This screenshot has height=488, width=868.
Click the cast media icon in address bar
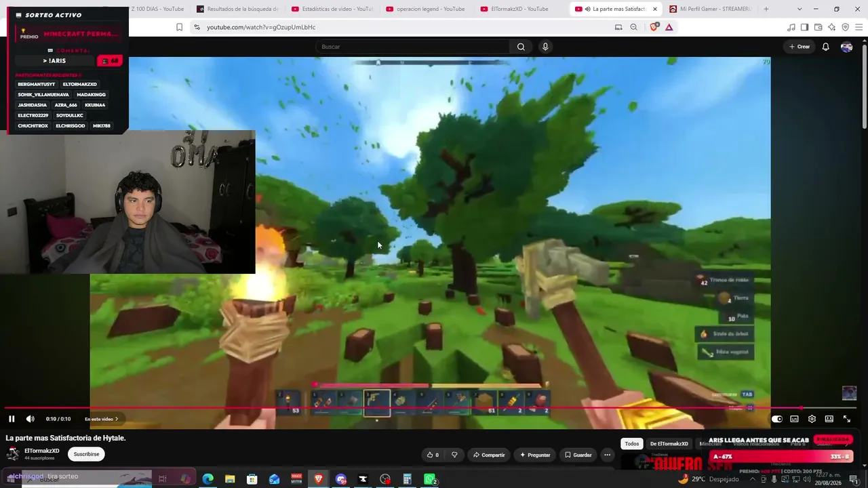618,27
